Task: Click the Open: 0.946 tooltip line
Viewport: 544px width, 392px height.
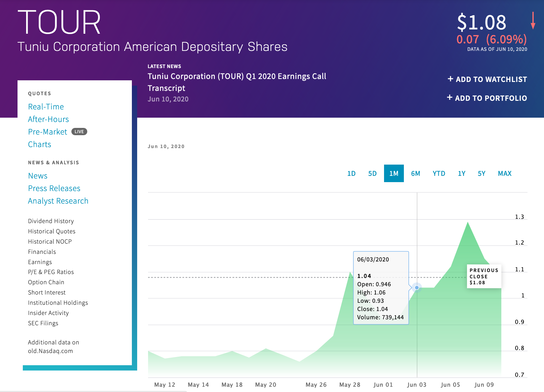Action: tap(374, 284)
